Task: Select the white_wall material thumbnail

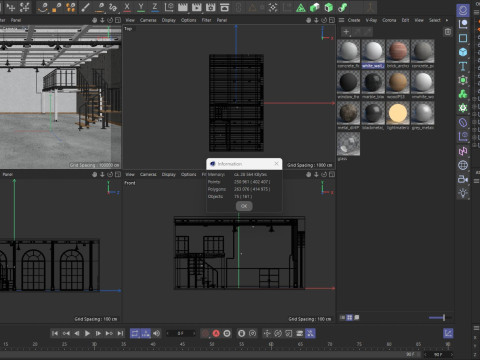Action: point(373,51)
